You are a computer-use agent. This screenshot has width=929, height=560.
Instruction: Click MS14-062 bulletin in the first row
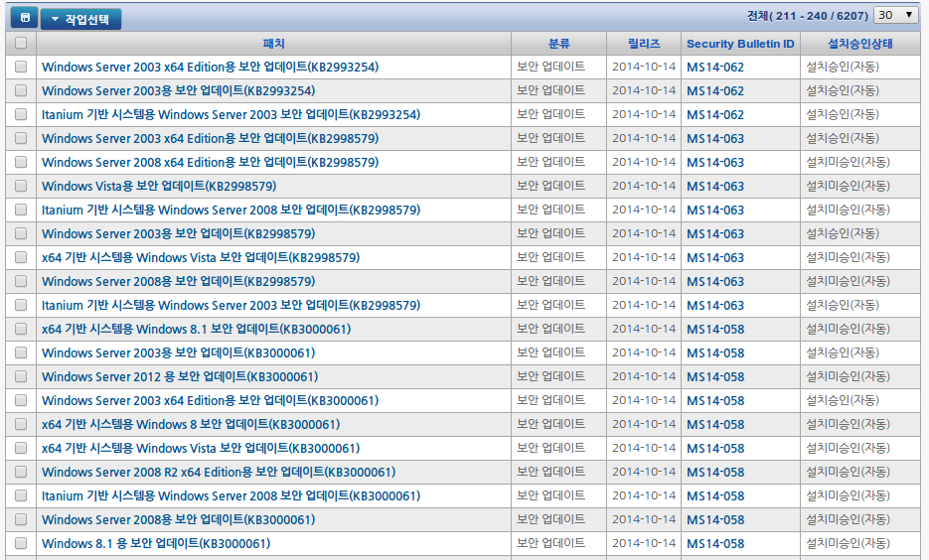715,67
